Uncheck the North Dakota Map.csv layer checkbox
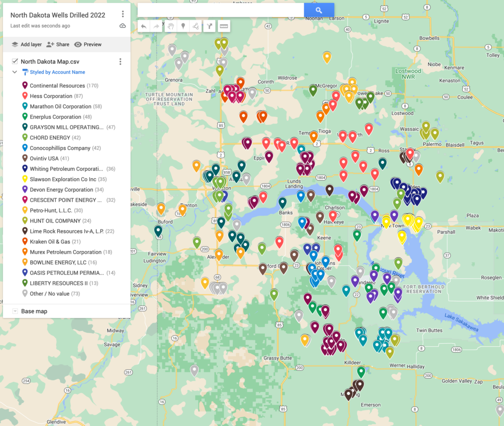 tap(15, 62)
